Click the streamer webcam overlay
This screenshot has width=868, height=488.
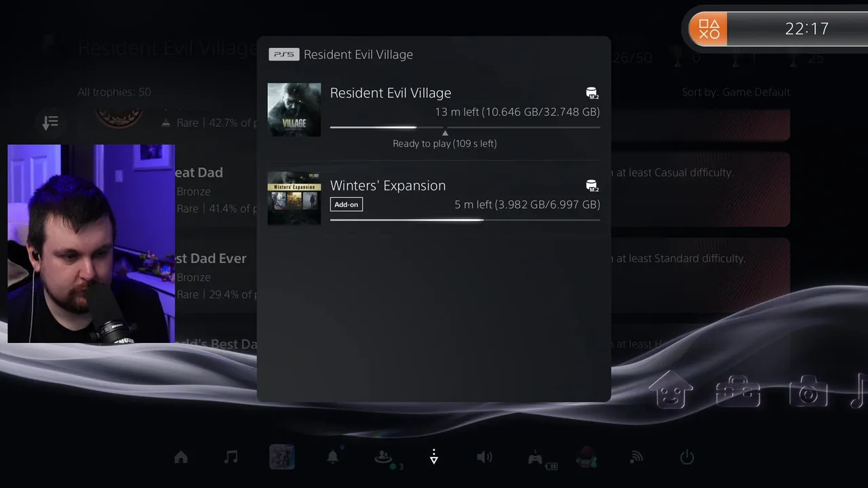91,244
